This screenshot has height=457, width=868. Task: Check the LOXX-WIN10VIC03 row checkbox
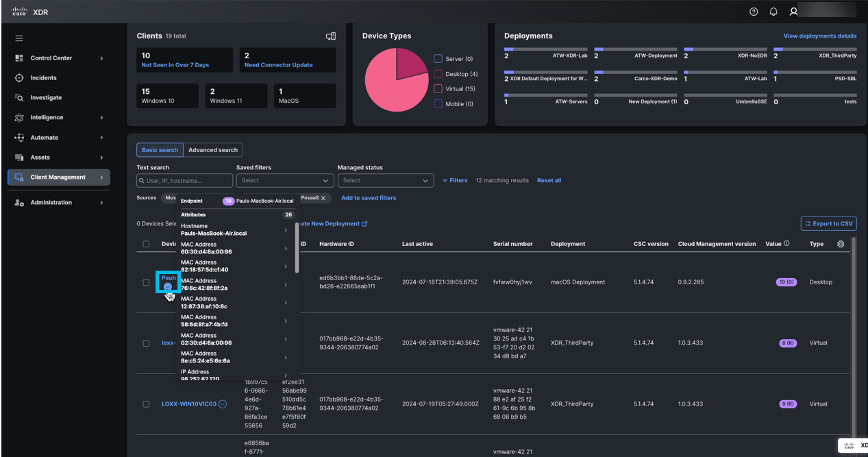click(x=146, y=404)
